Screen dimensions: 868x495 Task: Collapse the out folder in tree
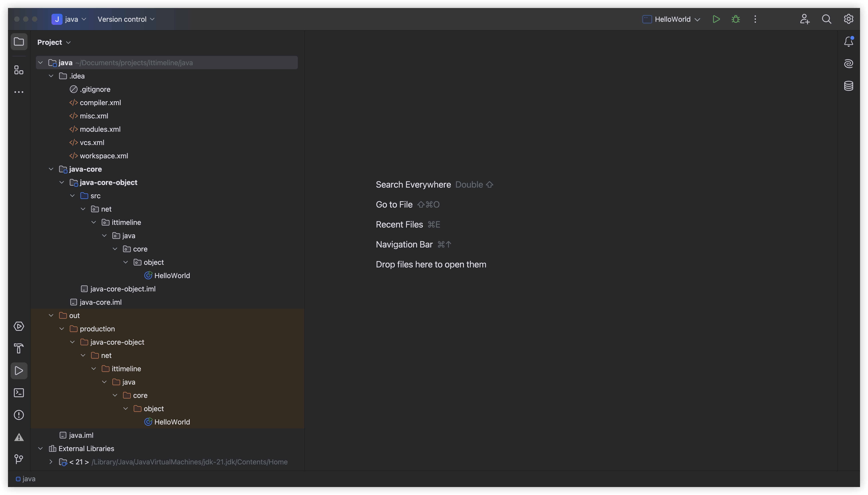(x=51, y=316)
